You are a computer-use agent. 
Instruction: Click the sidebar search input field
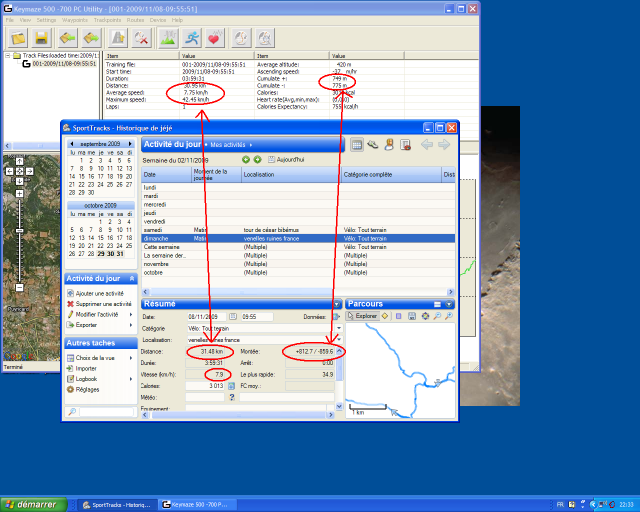[x=107, y=412]
